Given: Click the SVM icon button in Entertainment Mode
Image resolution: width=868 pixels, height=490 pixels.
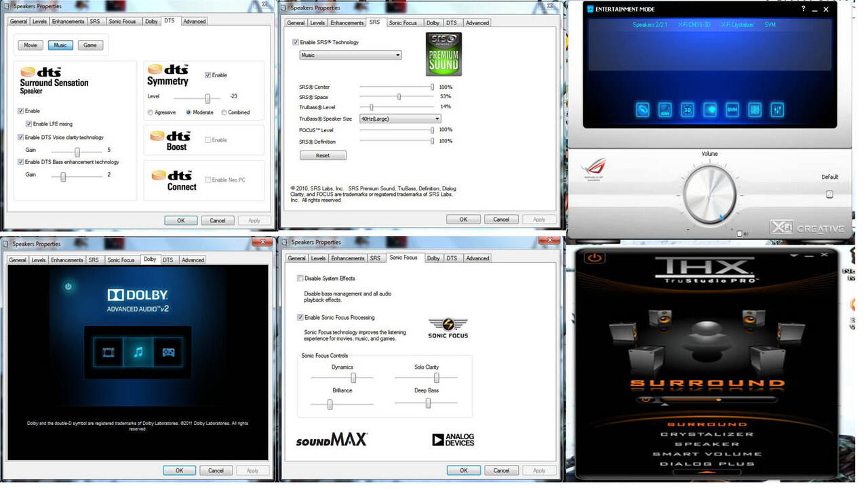Looking at the screenshot, I should (x=732, y=110).
